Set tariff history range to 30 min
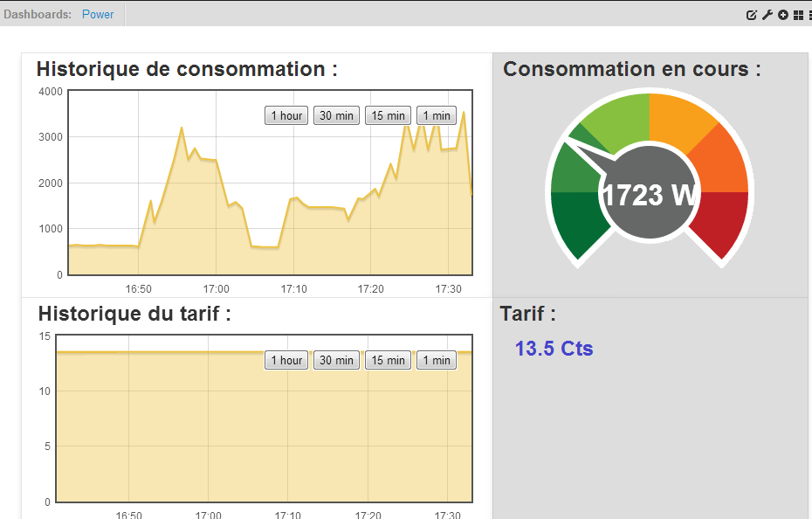 pyautogui.click(x=336, y=360)
